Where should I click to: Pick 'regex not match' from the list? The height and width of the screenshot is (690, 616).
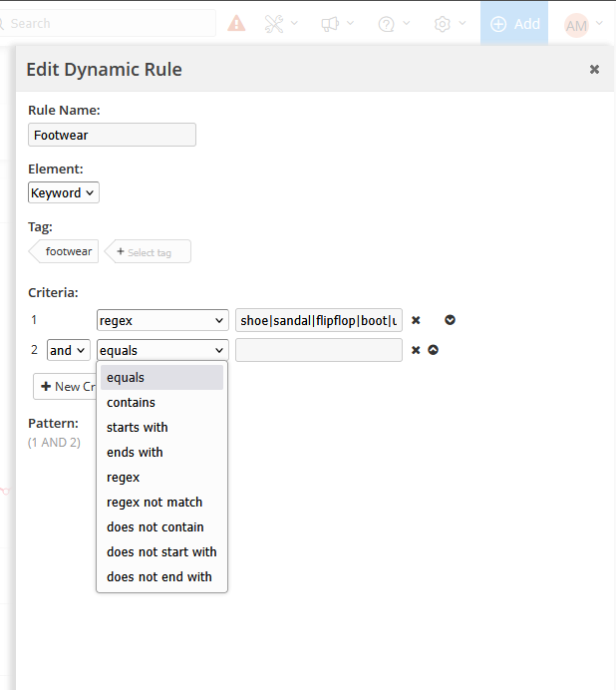tap(154, 503)
